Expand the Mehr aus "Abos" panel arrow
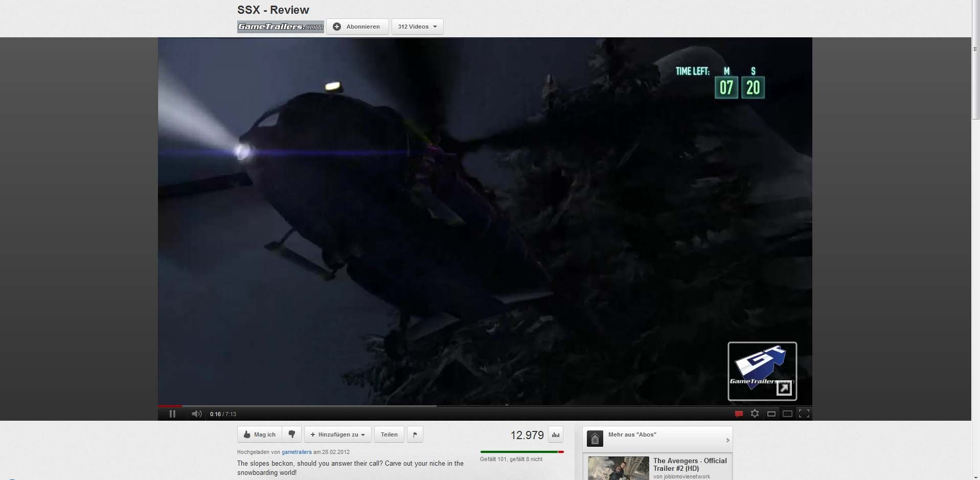 727,440
